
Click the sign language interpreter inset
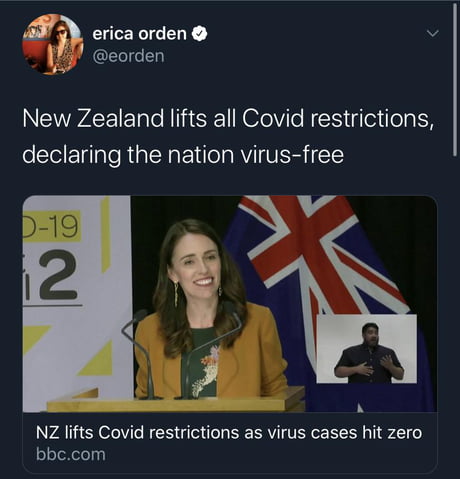click(x=367, y=349)
